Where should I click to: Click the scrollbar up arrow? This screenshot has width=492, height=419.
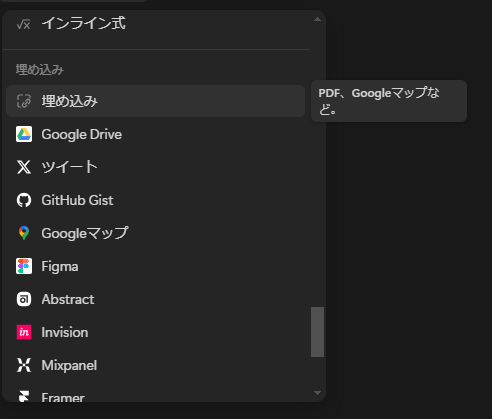coord(317,19)
